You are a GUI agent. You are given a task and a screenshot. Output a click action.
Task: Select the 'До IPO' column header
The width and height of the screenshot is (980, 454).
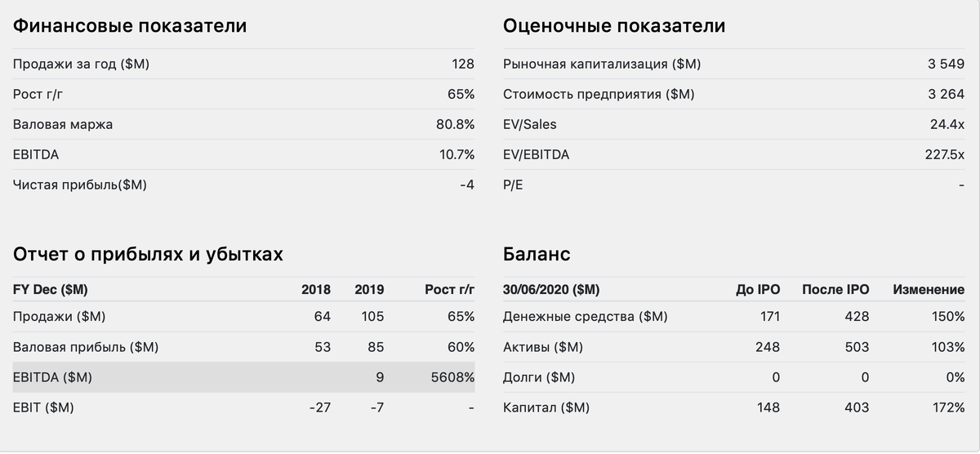coord(757,290)
